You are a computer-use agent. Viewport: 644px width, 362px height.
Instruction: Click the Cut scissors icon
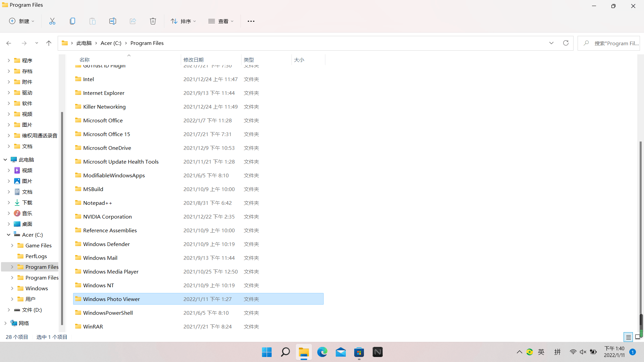point(52,21)
